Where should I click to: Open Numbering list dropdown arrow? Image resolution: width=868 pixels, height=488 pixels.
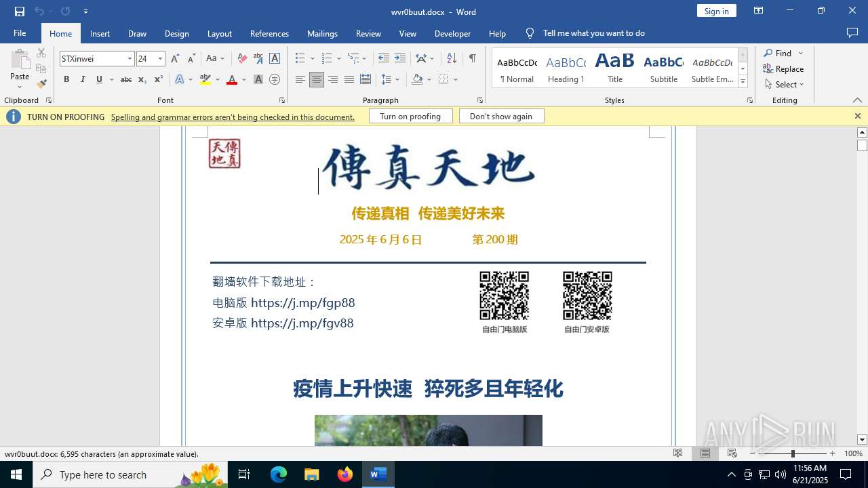tap(338, 59)
